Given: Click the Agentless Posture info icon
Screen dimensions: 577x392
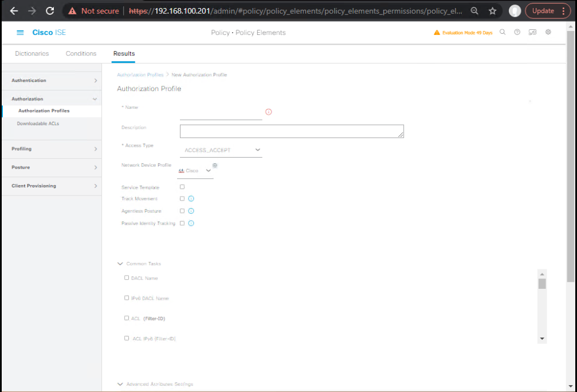Looking at the screenshot, I should point(191,211).
